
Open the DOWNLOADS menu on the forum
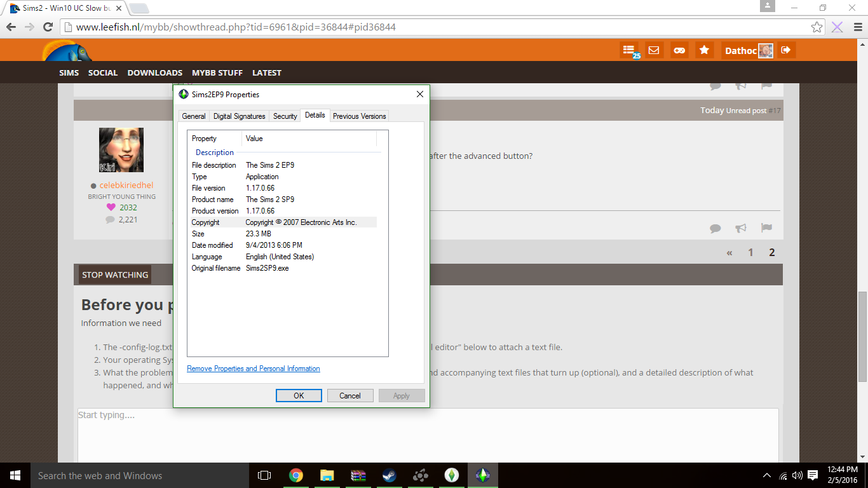(154, 73)
